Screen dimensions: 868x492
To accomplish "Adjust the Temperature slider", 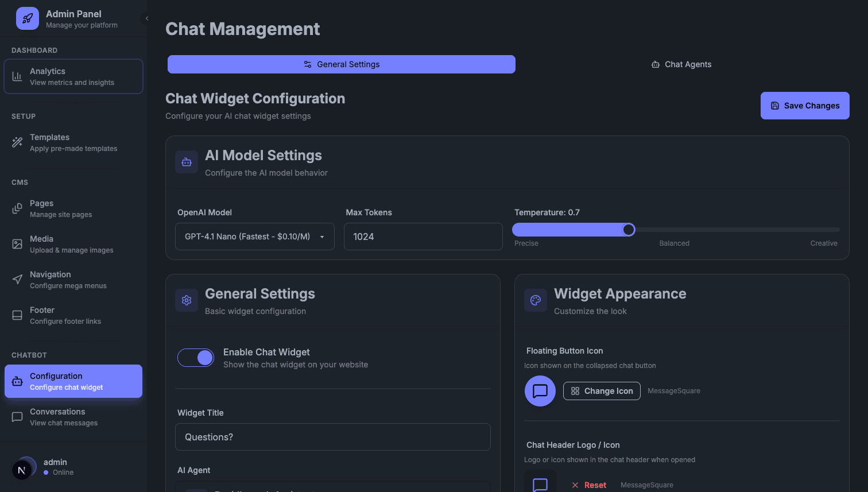I will [x=629, y=229].
